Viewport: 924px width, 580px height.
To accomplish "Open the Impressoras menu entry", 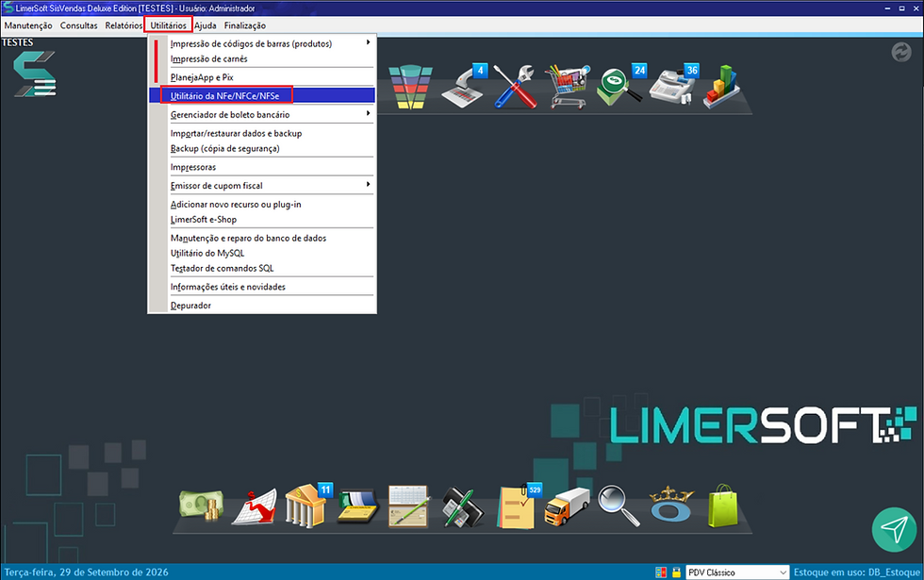I will coord(263,167).
